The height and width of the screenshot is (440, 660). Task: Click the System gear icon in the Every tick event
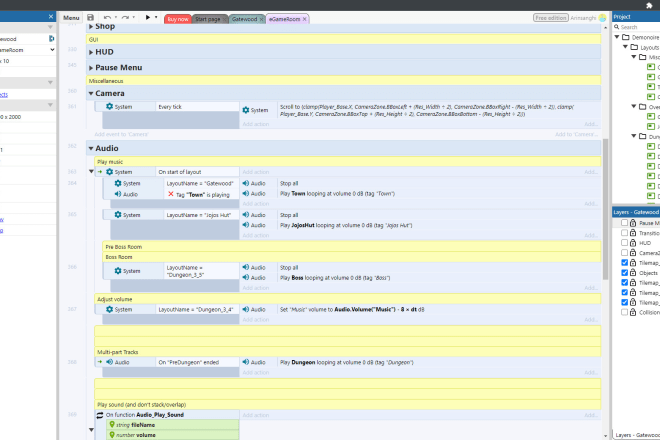tap(109, 107)
